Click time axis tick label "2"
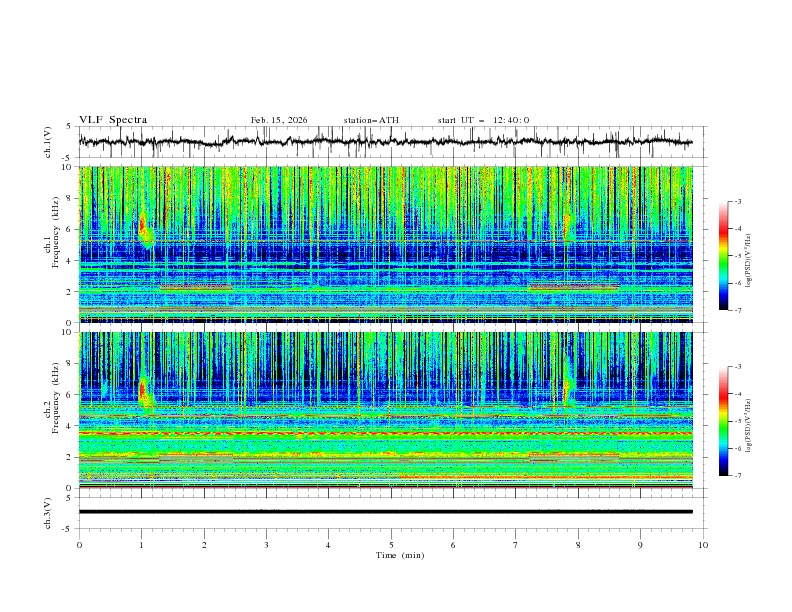Screen dimensions: 792x612 point(204,545)
